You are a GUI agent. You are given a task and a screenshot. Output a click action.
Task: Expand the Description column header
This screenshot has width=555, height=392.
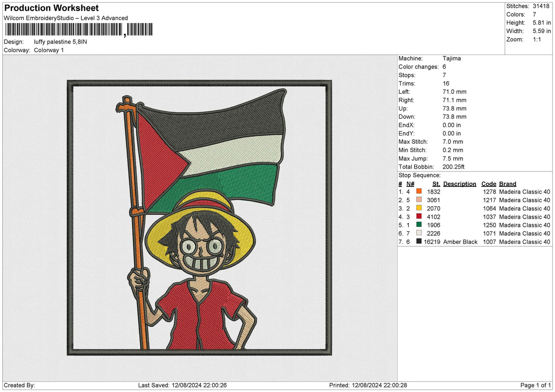(x=459, y=184)
